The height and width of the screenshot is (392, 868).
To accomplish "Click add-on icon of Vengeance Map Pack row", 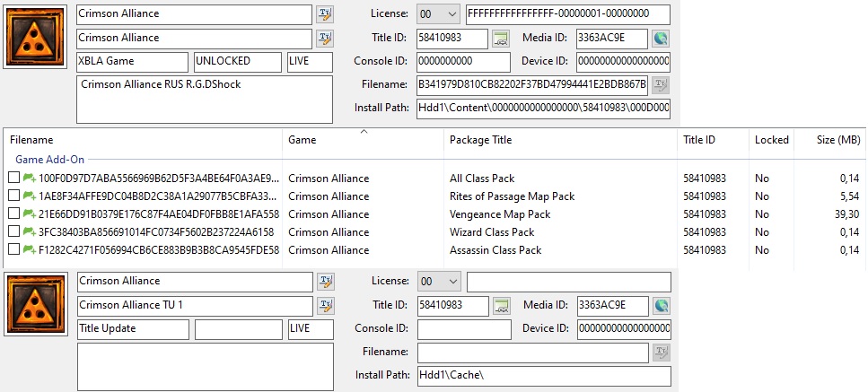I will click(x=30, y=214).
